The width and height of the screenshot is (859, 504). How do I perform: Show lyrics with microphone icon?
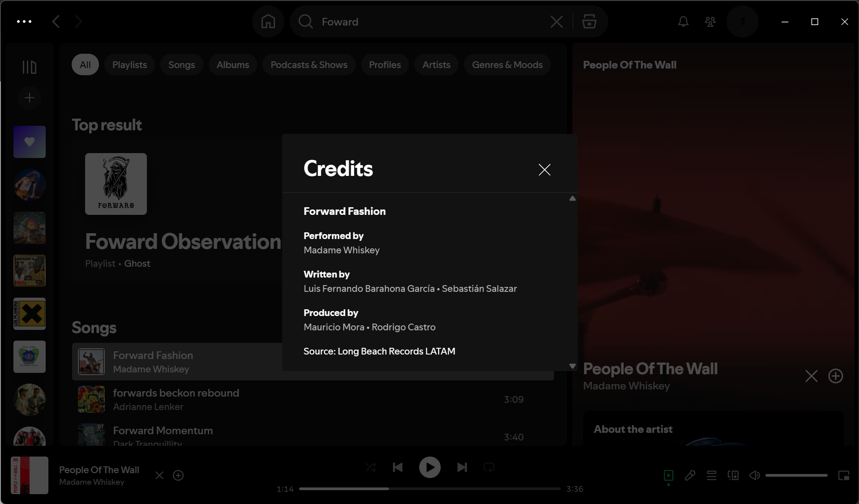[690, 475]
